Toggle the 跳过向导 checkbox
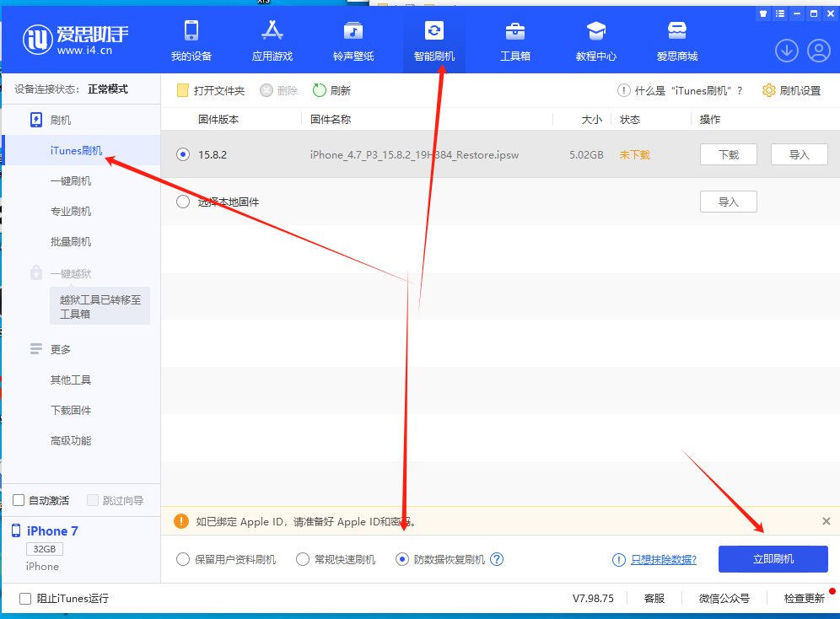This screenshot has height=619, width=840. (93, 500)
